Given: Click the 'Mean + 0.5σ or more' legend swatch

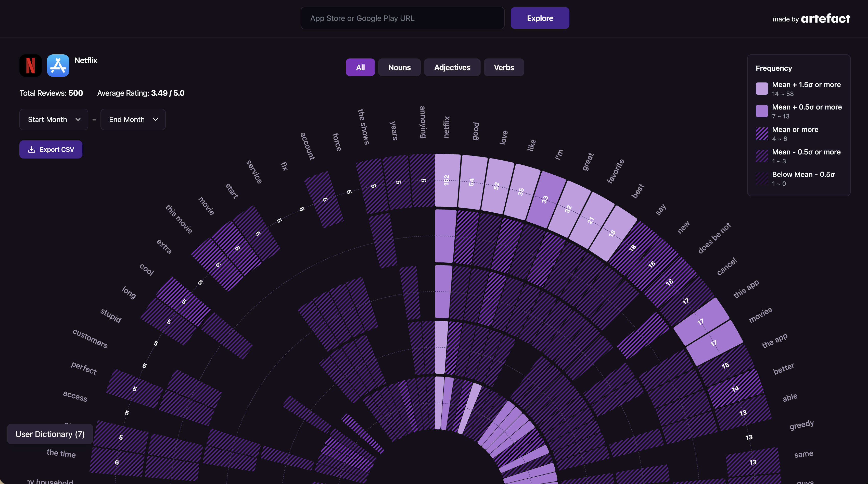Looking at the screenshot, I should pos(761,111).
